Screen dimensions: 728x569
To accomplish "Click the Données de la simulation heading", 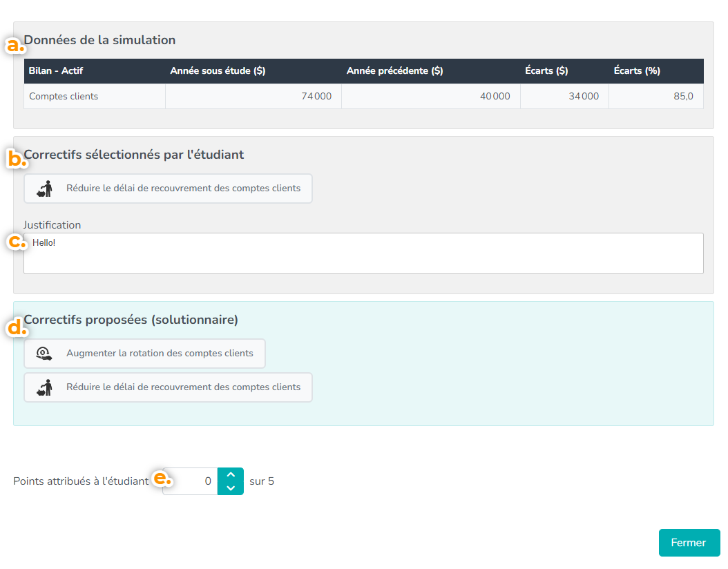I will click(100, 40).
